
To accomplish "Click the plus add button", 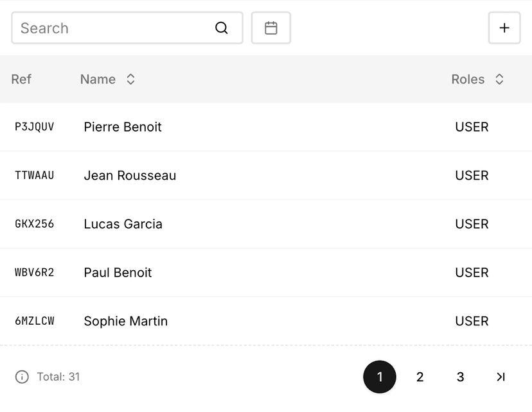I will pyautogui.click(x=504, y=28).
